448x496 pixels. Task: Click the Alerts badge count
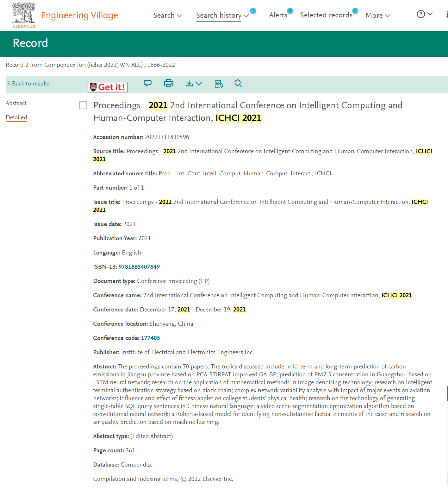click(290, 11)
